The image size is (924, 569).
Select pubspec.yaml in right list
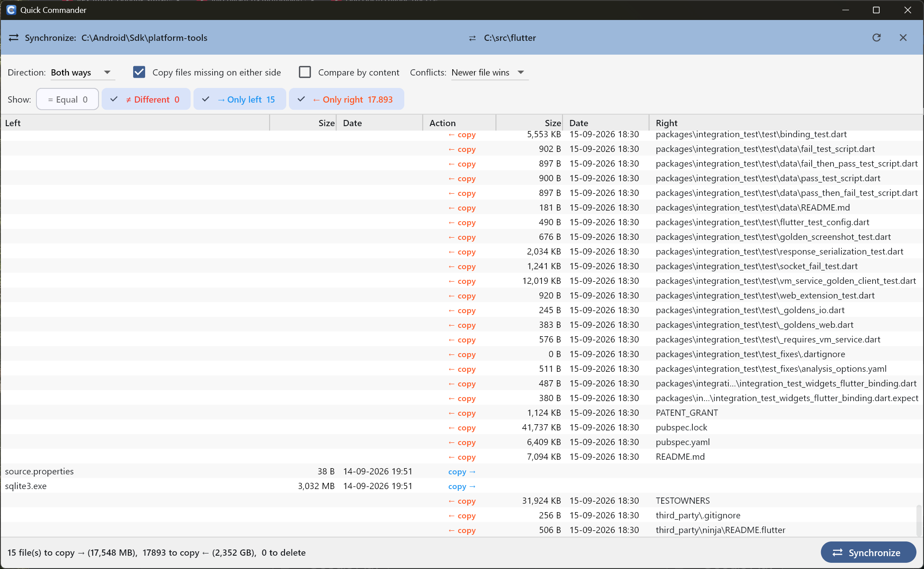[683, 442]
